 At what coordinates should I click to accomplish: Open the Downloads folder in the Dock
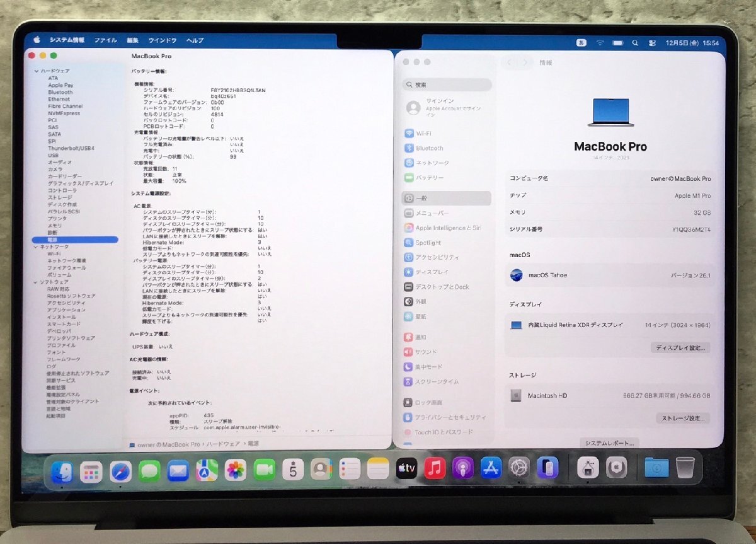coord(656,467)
